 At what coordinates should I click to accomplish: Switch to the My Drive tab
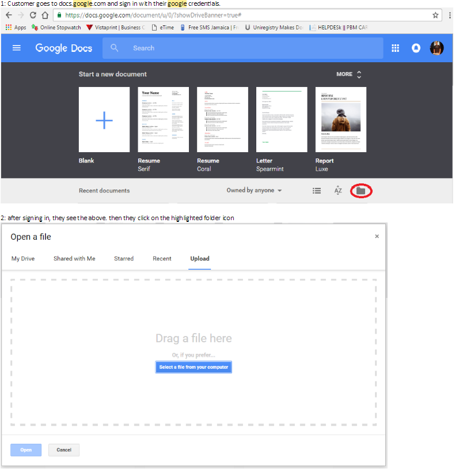23,259
